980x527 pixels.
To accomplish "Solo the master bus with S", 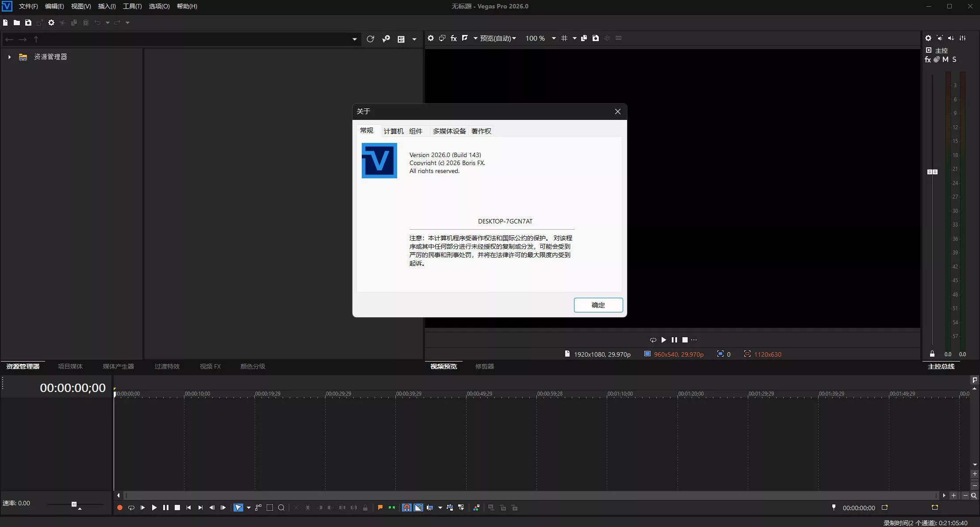I will 954,59.
